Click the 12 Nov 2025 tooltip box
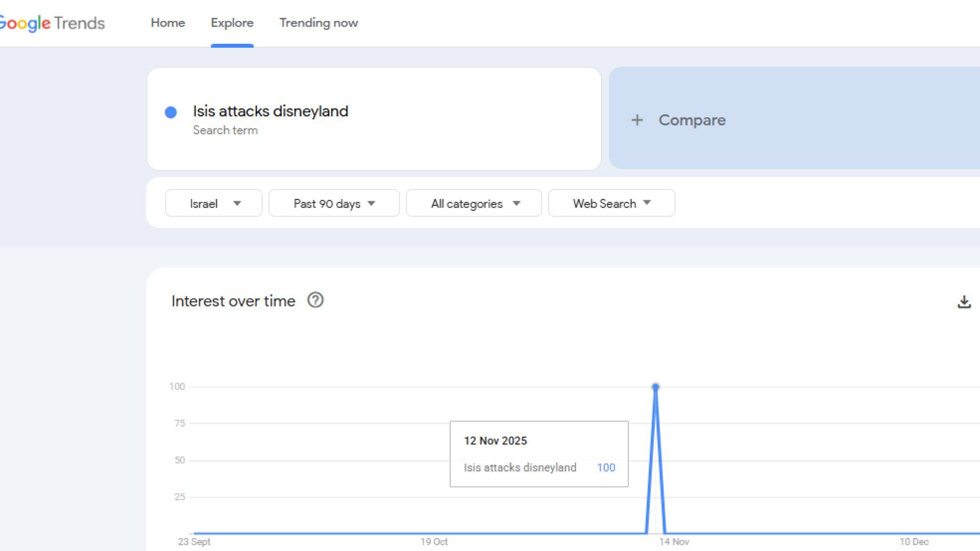This screenshot has width=980, height=551. click(539, 454)
